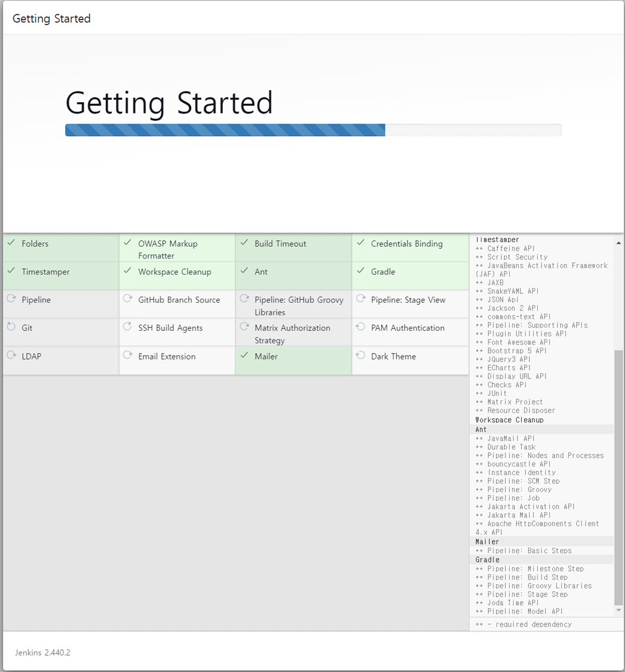
Task: Click 'Matrix Project' in install log
Action: coord(515,402)
